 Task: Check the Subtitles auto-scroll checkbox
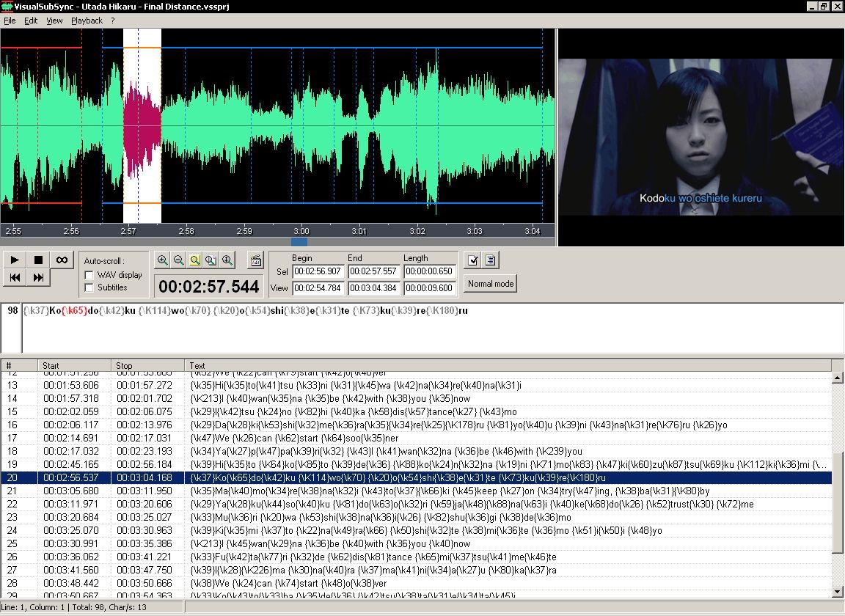coord(89,287)
